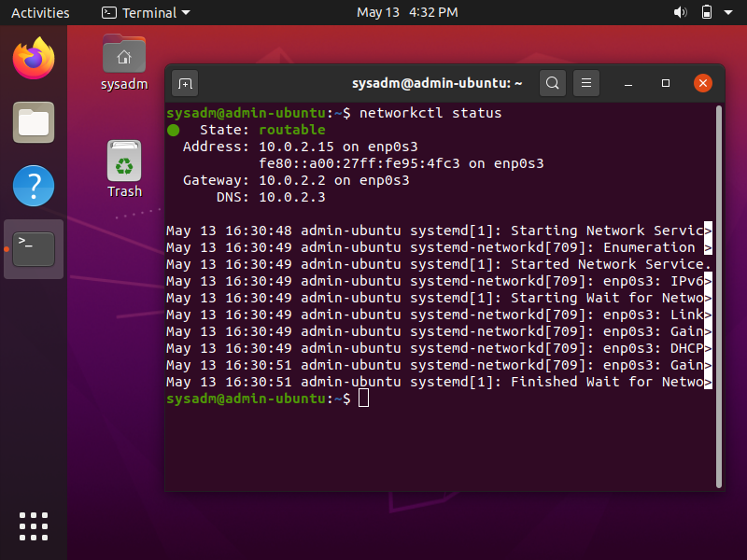Open the Help icon in the dock

(34, 186)
